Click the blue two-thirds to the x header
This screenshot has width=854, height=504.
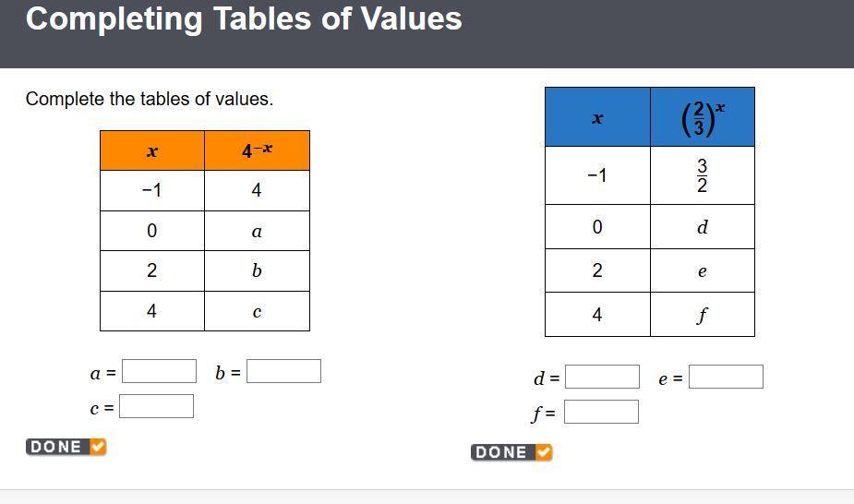pyautogui.click(x=703, y=117)
